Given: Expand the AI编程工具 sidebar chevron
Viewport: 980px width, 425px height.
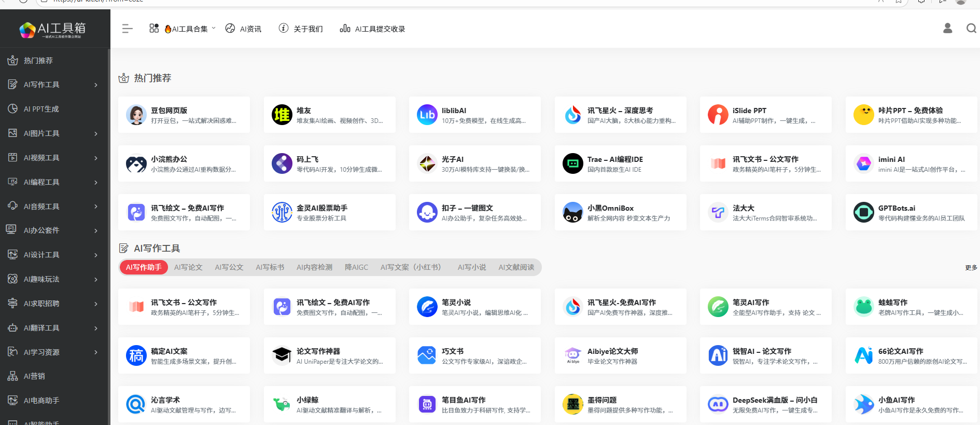Looking at the screenshot, I should (x=96, y=182).
